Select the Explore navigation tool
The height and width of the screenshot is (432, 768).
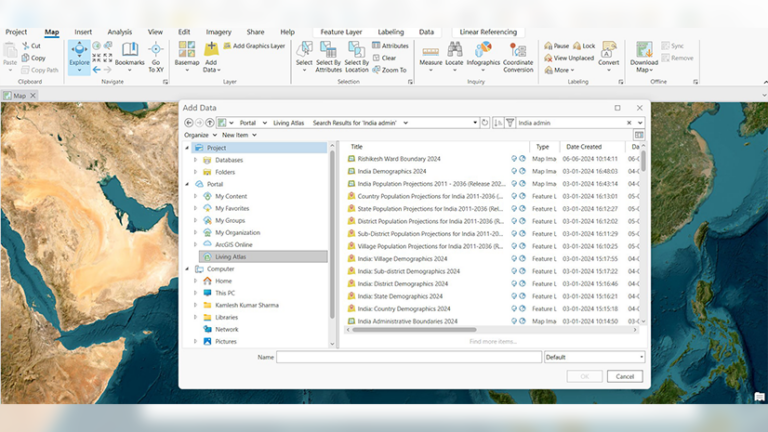[x=79, y=57]
